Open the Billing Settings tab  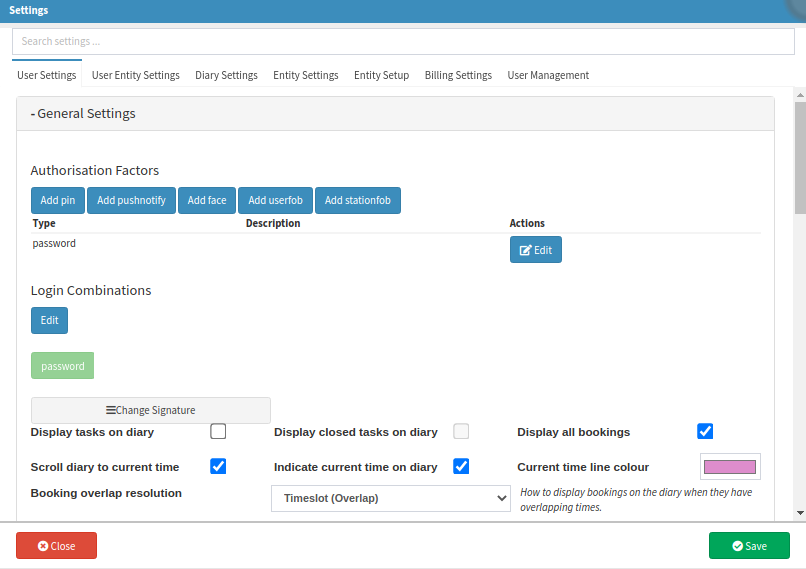pos(458,75)
